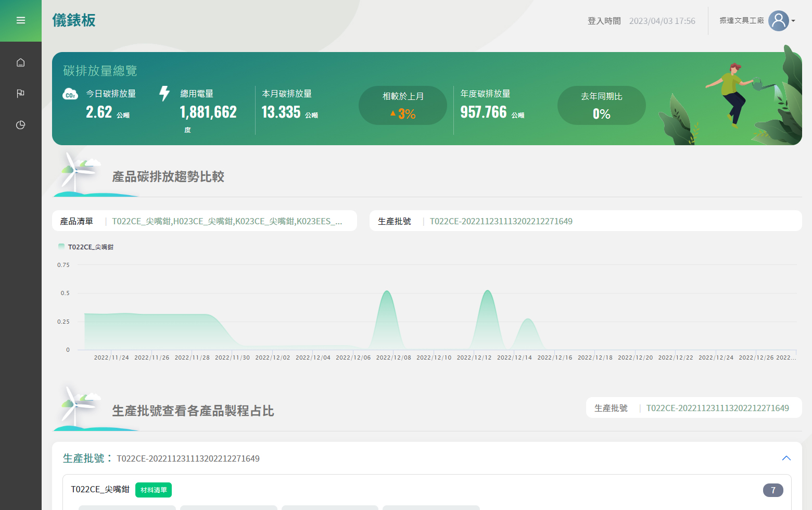Click the 材料清單 green button
The width and height of the screenshot is (812, 510).
[154, 490]
